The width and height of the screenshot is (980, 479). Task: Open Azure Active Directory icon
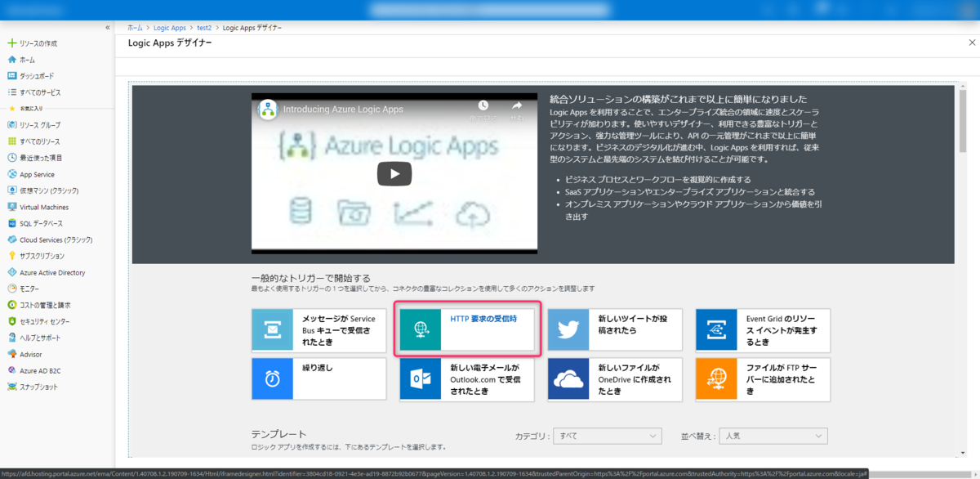tap(11, 272)
